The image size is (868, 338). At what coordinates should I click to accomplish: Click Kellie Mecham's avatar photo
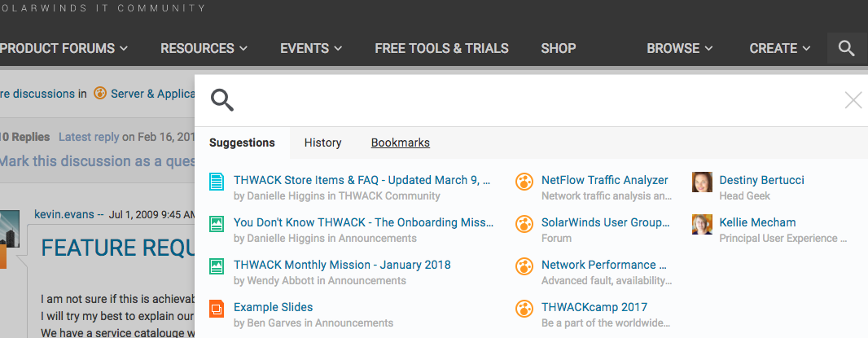[702, 225]
